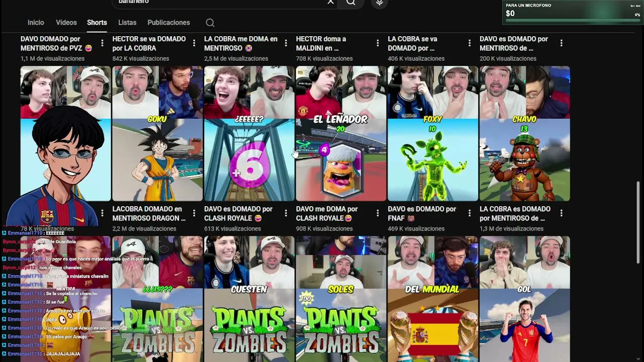644x362 pixels.
Task: Open 'DAVO es DOMADO por FNAF' title
Action: 422,214
